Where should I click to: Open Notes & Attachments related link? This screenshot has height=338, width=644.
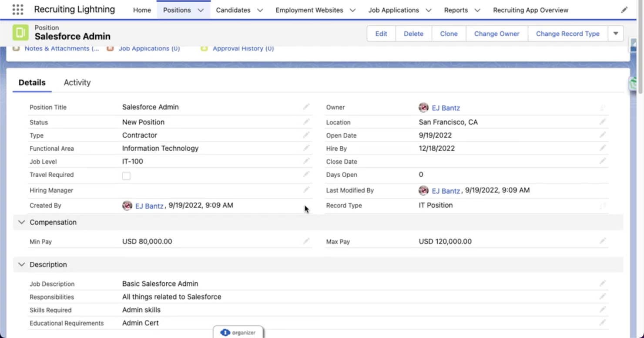62,48
